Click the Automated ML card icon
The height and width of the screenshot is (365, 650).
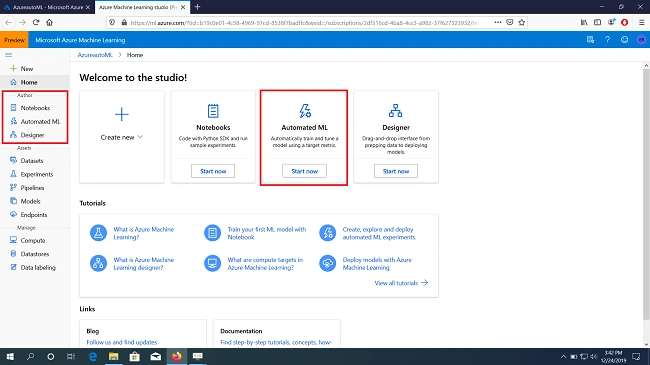point(305,111)
